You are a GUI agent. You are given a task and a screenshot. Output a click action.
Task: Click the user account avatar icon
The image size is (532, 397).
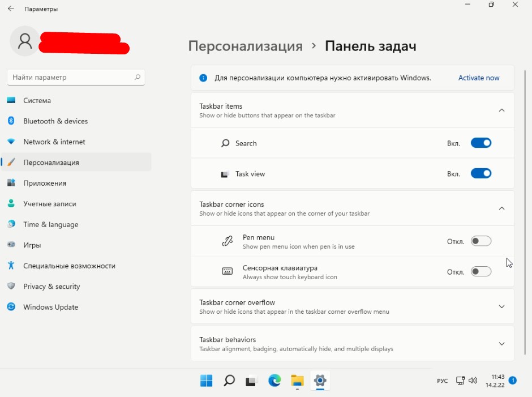point(25,41)
